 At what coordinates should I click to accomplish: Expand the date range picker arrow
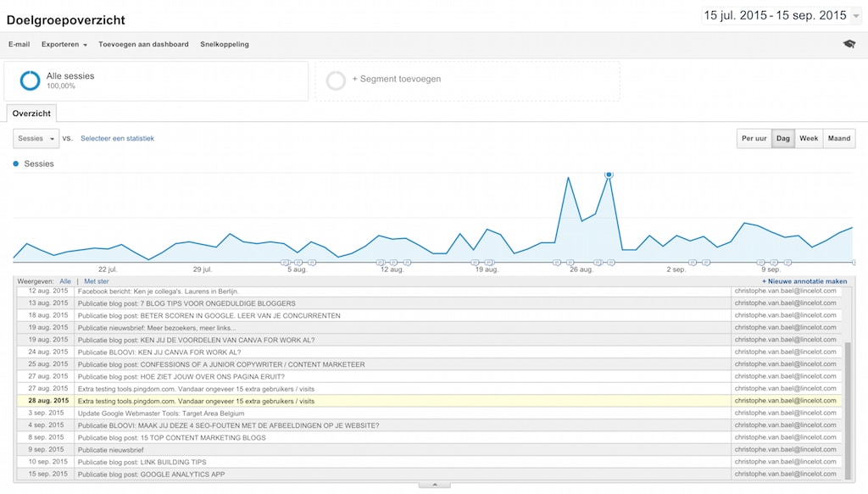pos(856,16)
